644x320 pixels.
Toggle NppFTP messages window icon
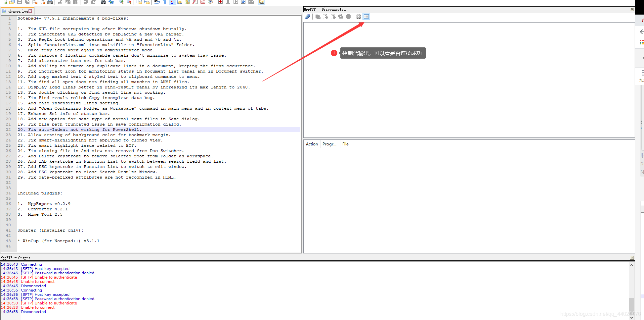point(366,17)
